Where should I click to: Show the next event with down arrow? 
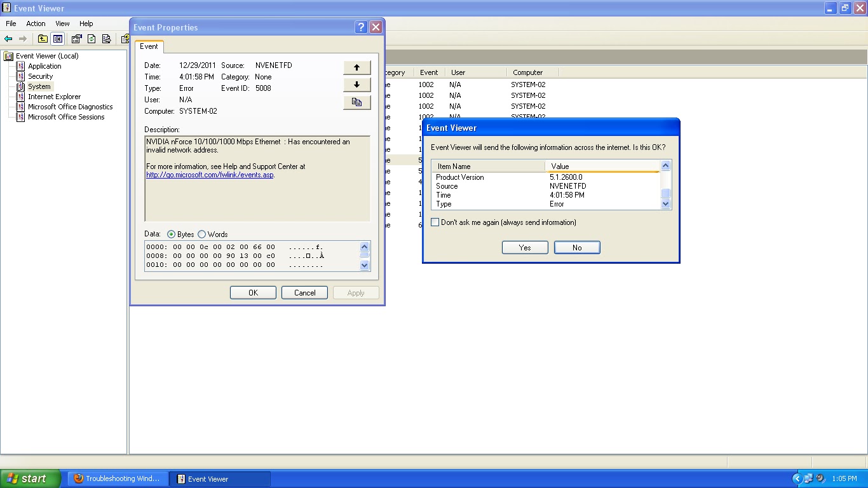coord(356,85)
